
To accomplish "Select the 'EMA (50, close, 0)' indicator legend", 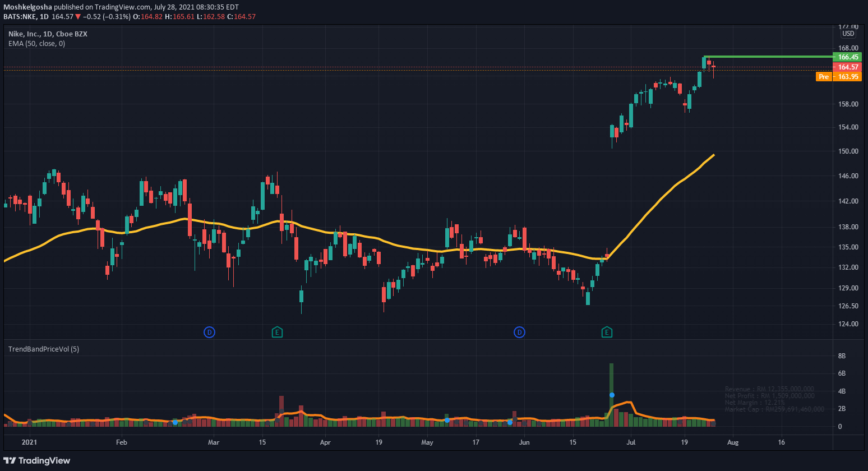I will coord(36,44).
